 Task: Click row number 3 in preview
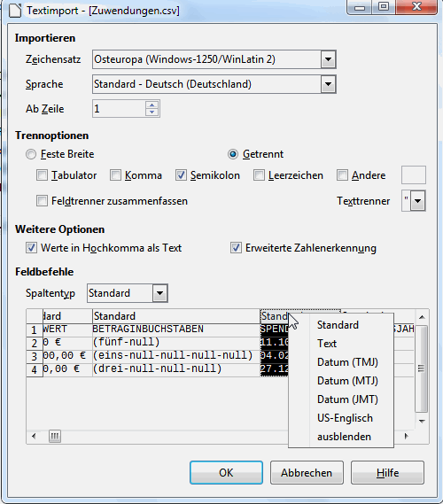click(35, 356)
